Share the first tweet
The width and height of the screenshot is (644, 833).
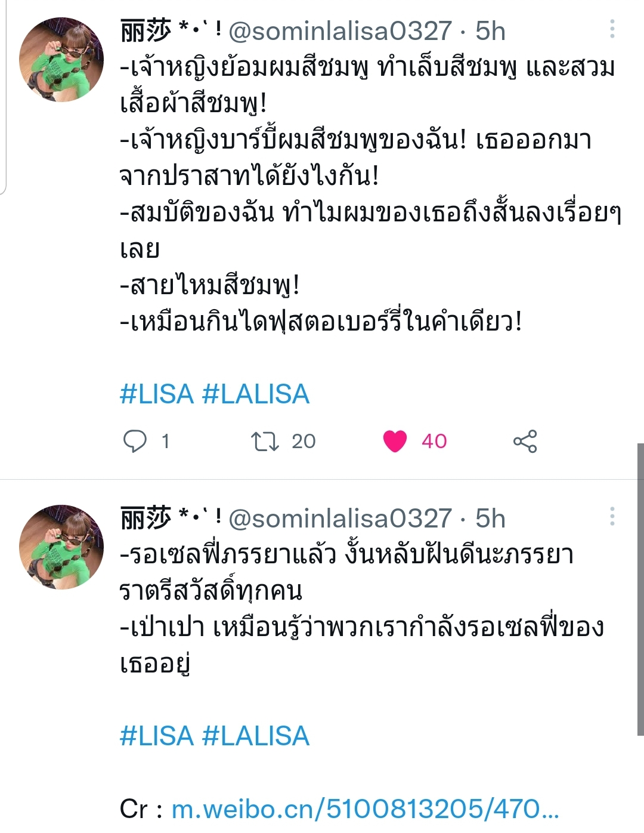coord(525,442)
